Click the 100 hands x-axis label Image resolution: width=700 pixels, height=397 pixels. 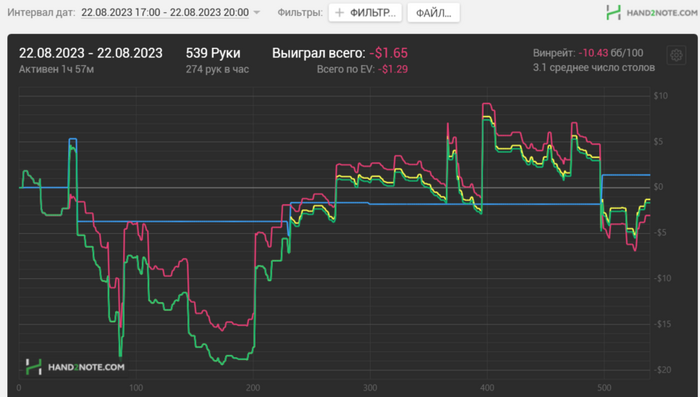(136, 388)
